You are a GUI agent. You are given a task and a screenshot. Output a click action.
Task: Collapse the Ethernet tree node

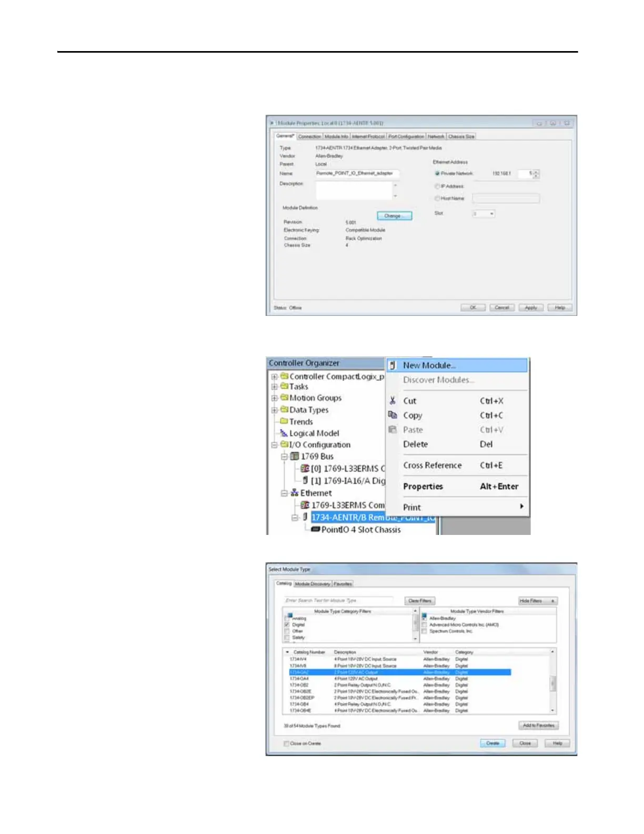(x=285, y=493)
